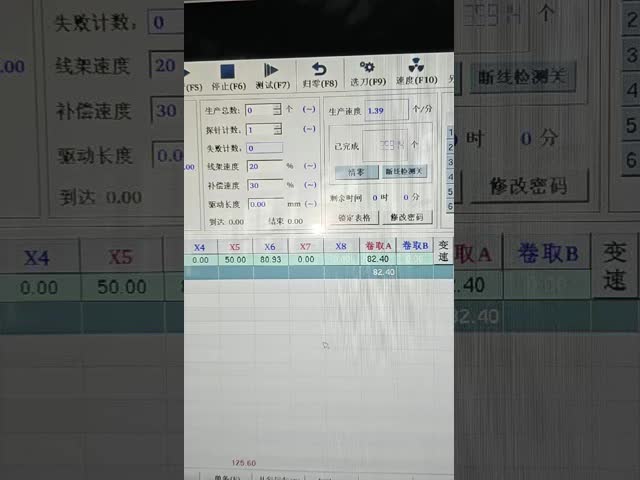Click the 剩余时间 minutes value 0 分
Image resolution: width=640 pixels, height=480 pixels.
(411, 197)
